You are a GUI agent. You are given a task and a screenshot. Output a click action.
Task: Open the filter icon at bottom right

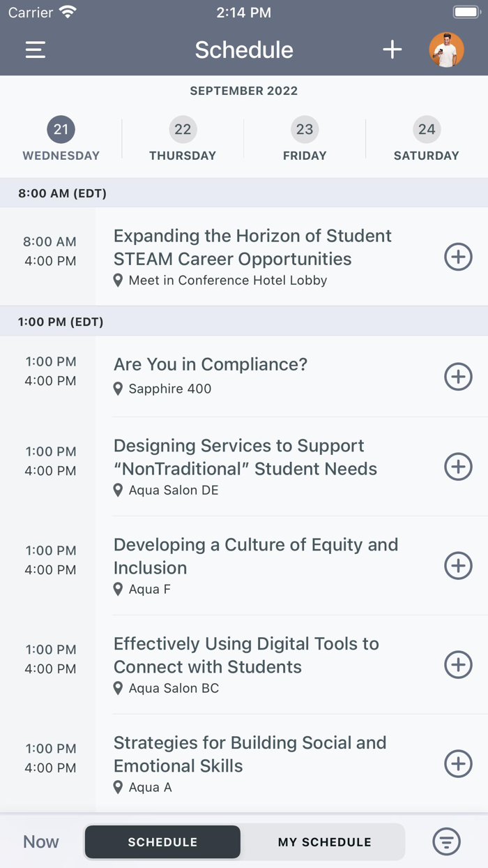[446, 841]
